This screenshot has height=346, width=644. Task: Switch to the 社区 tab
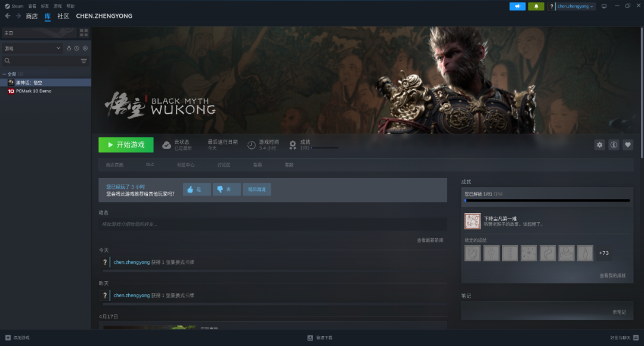tap(63, 16)
